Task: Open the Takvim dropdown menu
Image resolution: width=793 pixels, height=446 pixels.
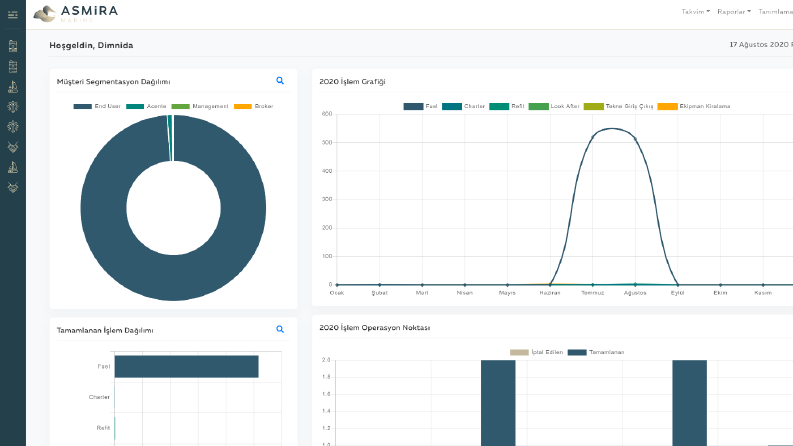Action: (695, 12)
